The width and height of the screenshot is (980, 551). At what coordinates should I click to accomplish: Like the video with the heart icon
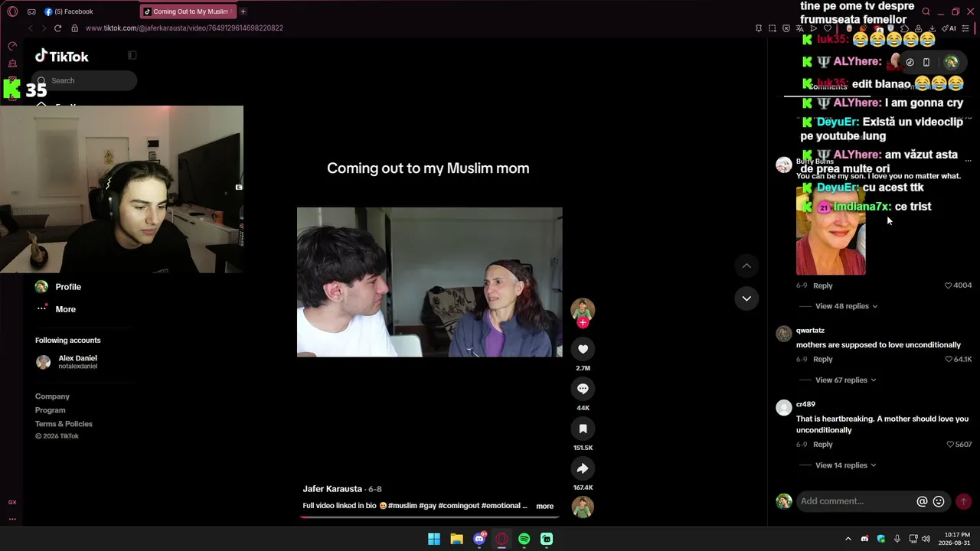pyautogui.click(x=583, y=349)
